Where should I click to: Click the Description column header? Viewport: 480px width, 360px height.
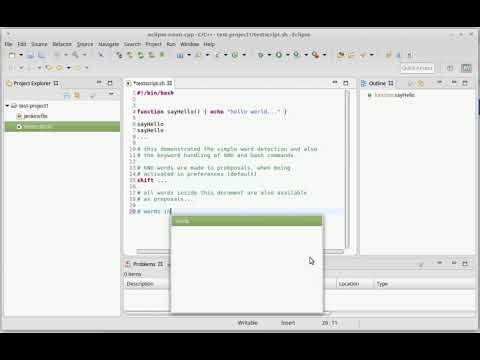coord(140,284)
